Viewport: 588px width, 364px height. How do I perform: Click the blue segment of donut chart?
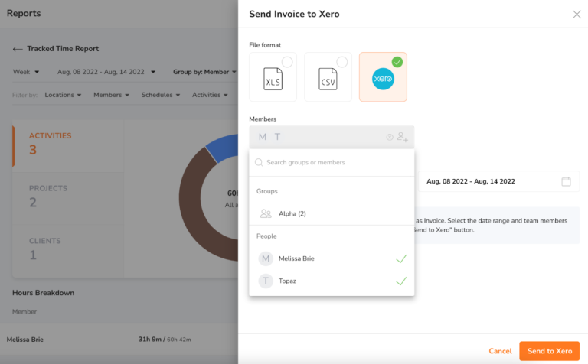[x=224, y=148]
